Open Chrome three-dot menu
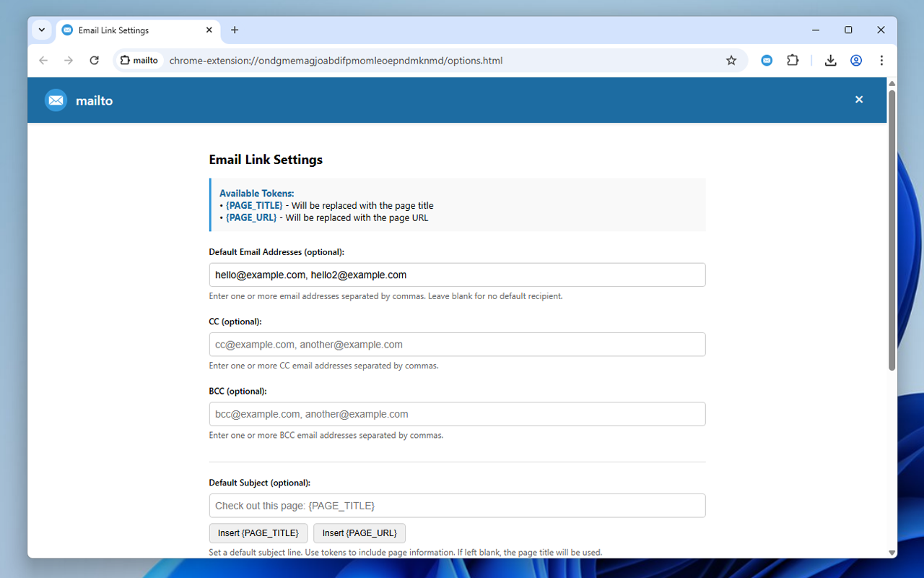Viewport: 924px width, 578px height. 881,61
